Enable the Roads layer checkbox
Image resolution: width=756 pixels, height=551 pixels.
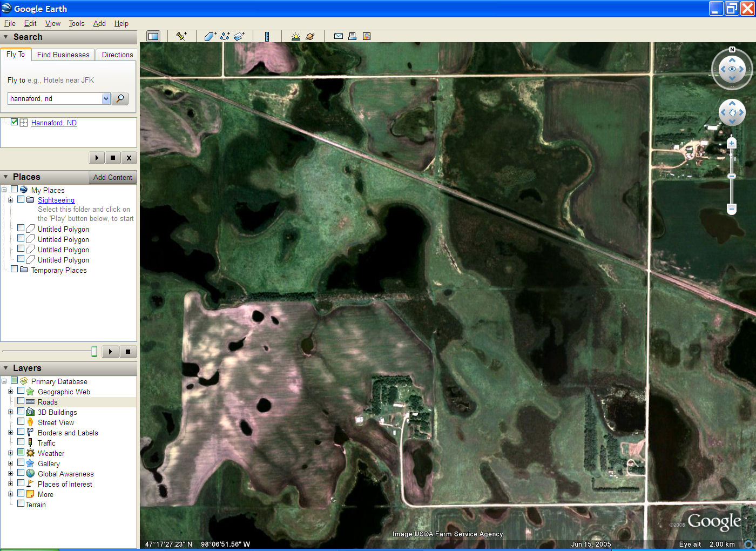coord(21,401)
